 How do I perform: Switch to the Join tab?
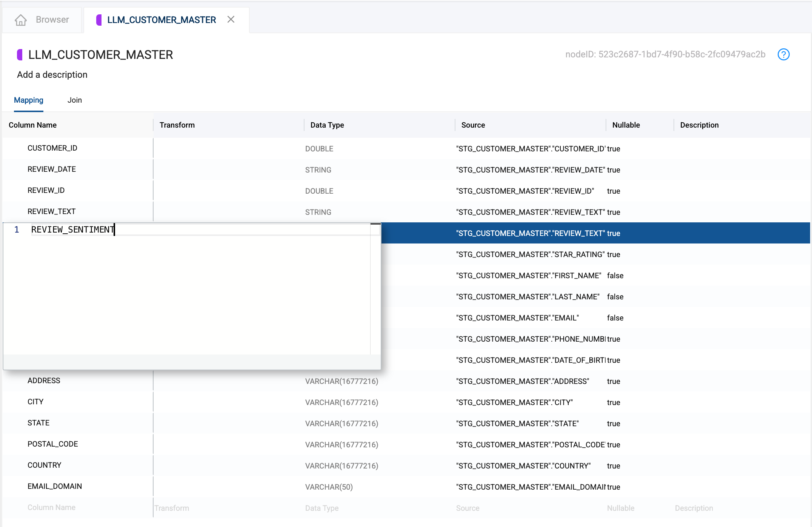[x=74, y=100]
